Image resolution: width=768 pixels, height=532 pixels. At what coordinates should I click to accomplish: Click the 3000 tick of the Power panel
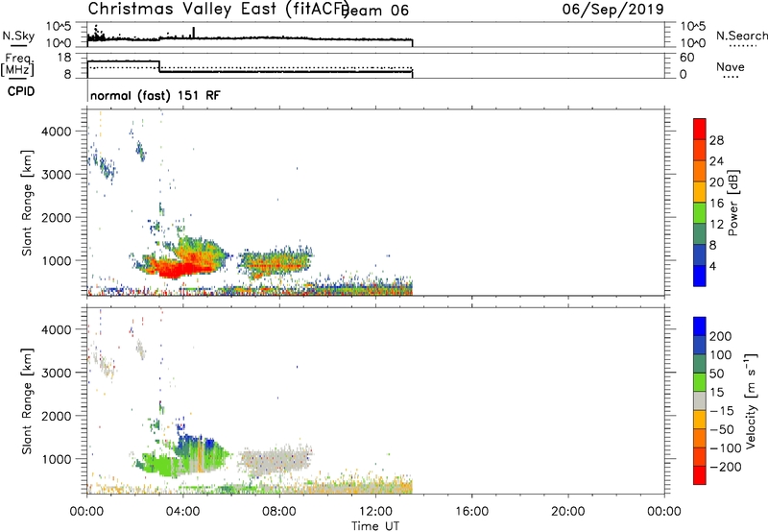(57, 175)
